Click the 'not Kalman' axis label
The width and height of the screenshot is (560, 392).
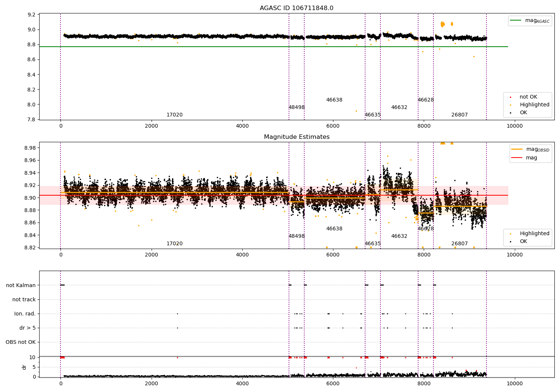(21, 285)
